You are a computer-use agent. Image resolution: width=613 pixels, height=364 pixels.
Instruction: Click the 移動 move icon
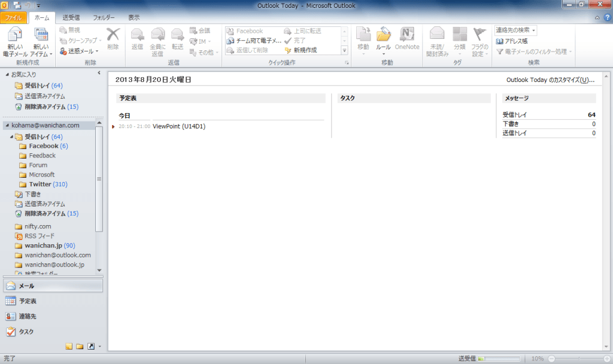[363, 34]
